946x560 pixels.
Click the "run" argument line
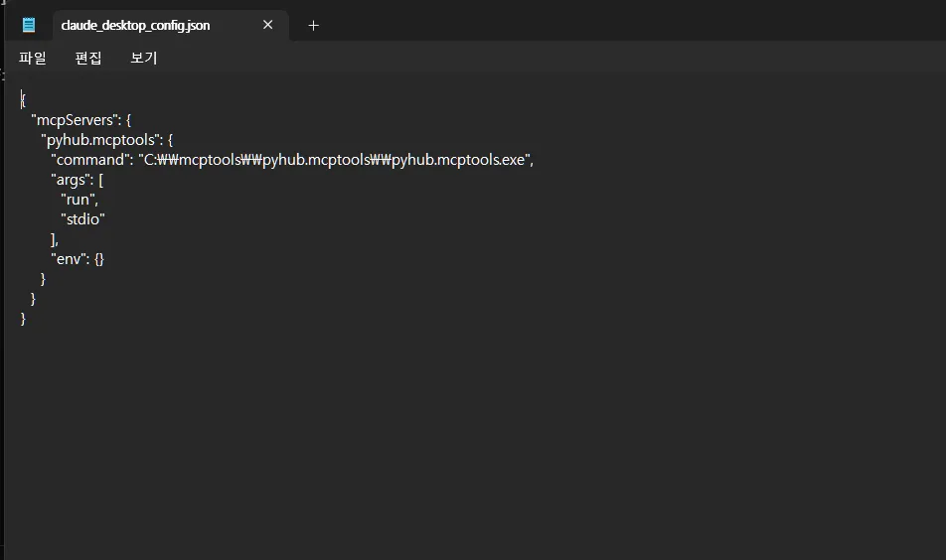click(79, 200)
